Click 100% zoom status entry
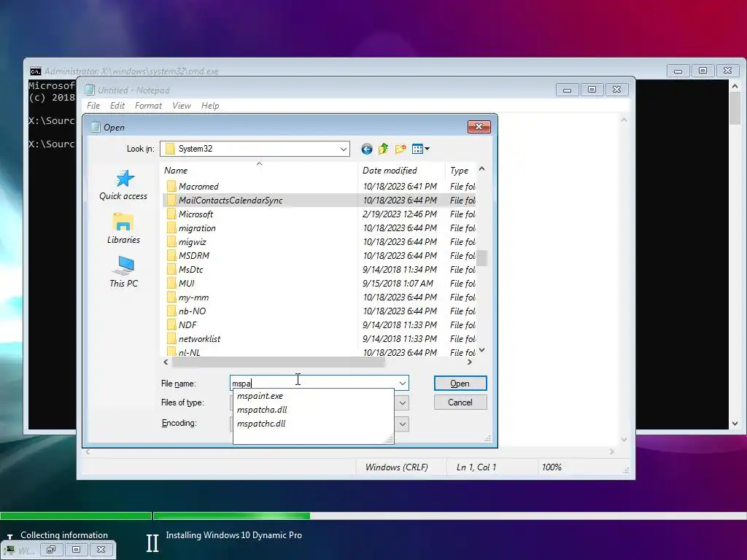The width and height of the screenshot is (747, 560). click(x=551, y=467)
